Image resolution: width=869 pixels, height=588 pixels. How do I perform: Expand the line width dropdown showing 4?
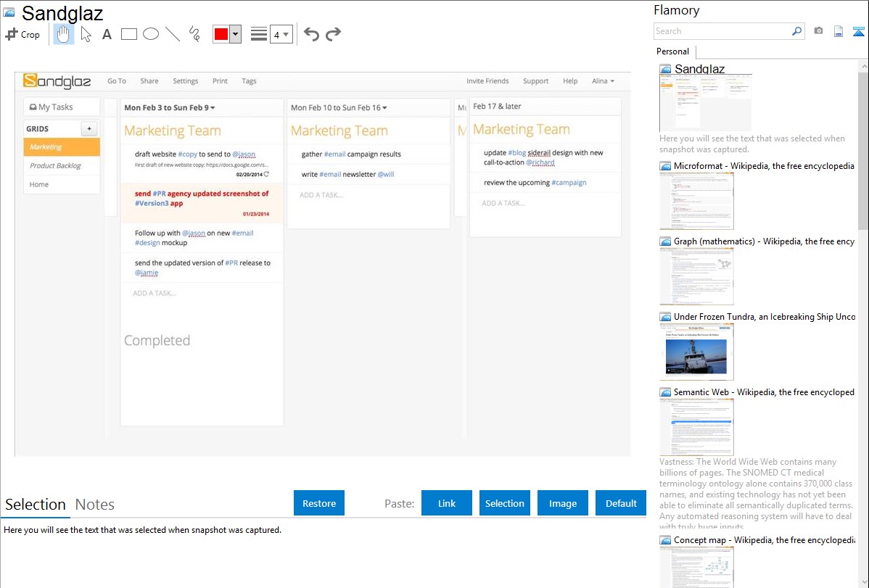[281, 34]
